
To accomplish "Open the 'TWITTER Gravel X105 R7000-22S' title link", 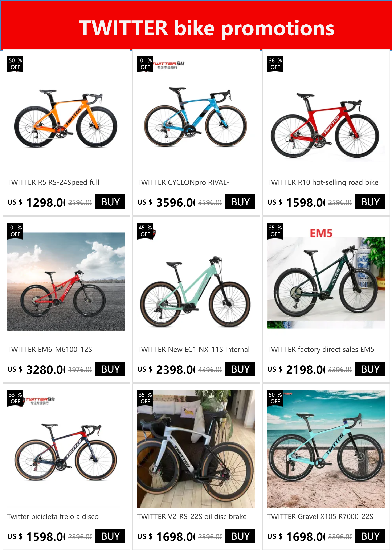I will point(320,516).
